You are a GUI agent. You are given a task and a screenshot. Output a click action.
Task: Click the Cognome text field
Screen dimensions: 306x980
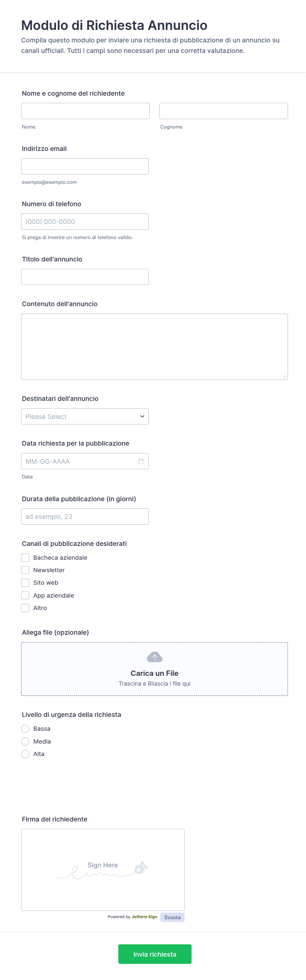[x=224, y=111]
